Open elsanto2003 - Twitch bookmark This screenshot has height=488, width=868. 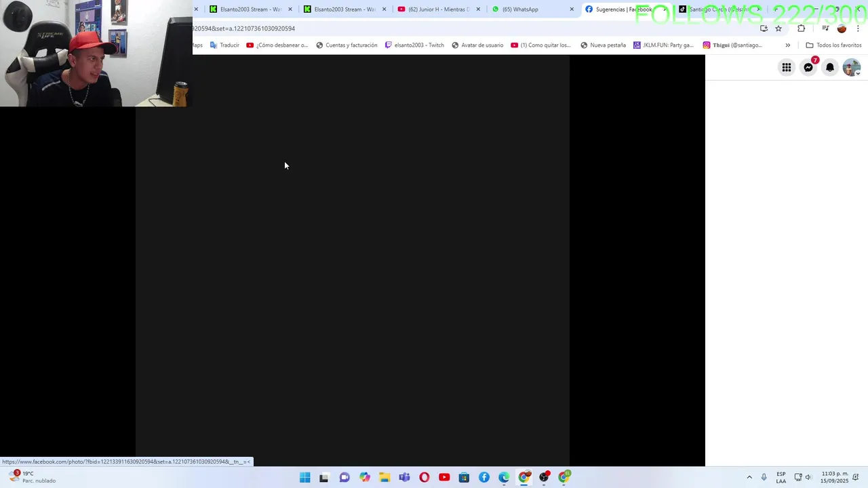[x=414, y=45]
